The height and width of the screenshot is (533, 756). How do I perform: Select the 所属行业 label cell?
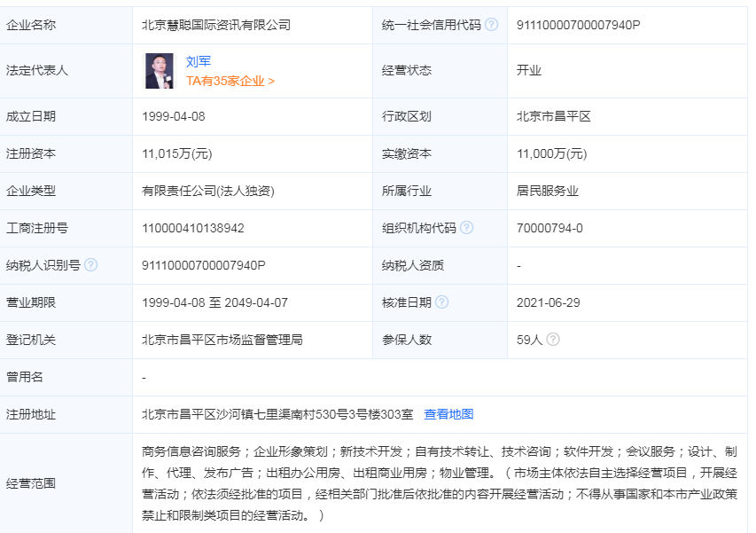pos(440,191)
